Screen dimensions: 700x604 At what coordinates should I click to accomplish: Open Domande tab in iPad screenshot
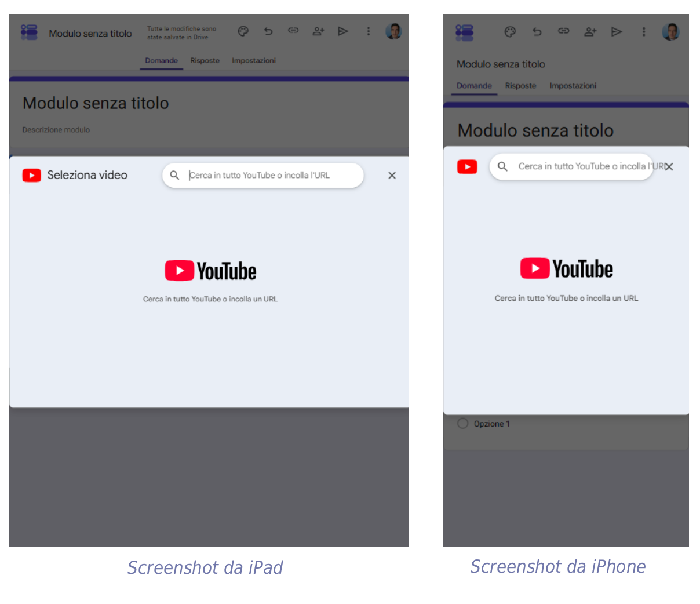pyautogui.click(x=161, y=60)
